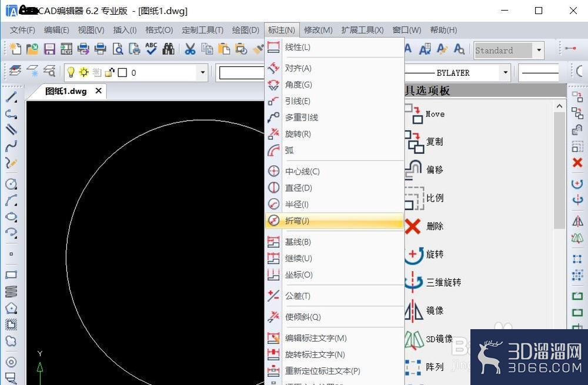This screenshot has height=385, width=588.
Task: Select the Rectangle tool on left toolbar
Action: [11, 274]
